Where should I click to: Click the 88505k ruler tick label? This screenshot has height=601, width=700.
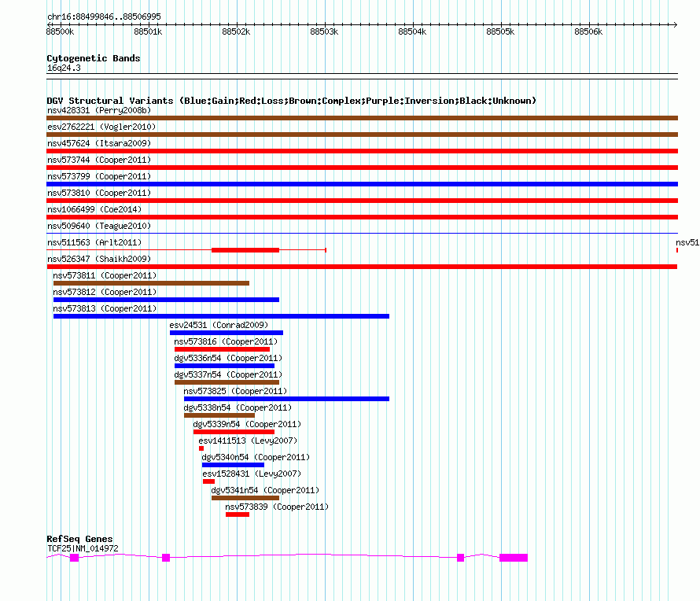point(500,31)
